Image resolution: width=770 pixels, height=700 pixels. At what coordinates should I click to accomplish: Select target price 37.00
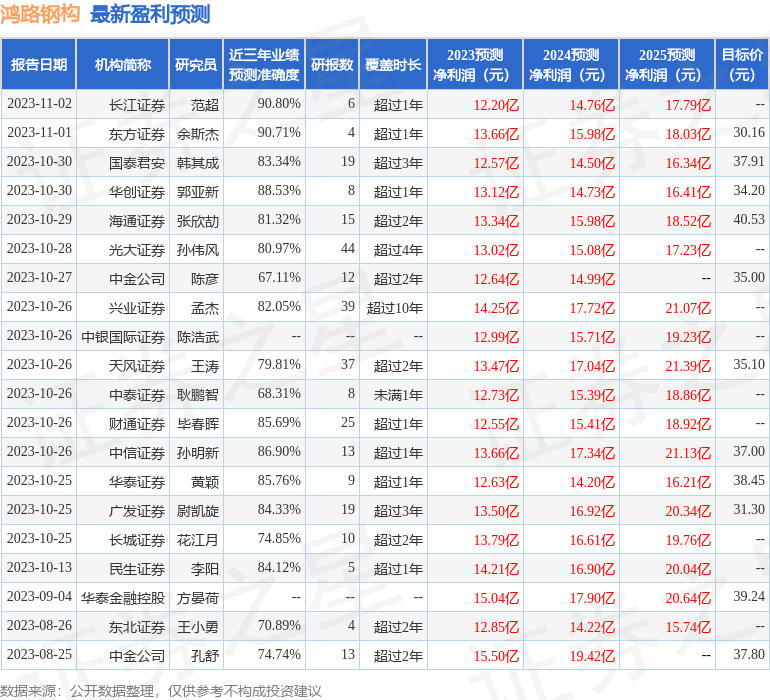749,451
